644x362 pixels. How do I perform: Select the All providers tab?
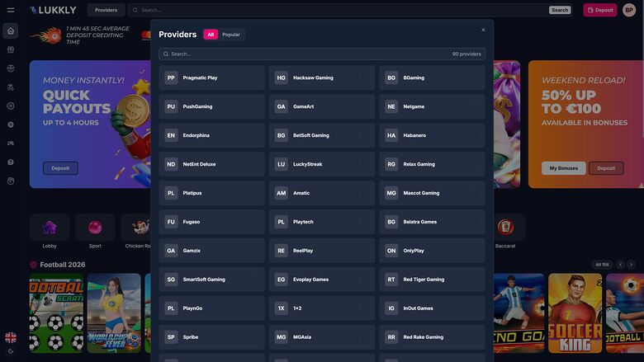click(x=211, y=35)
